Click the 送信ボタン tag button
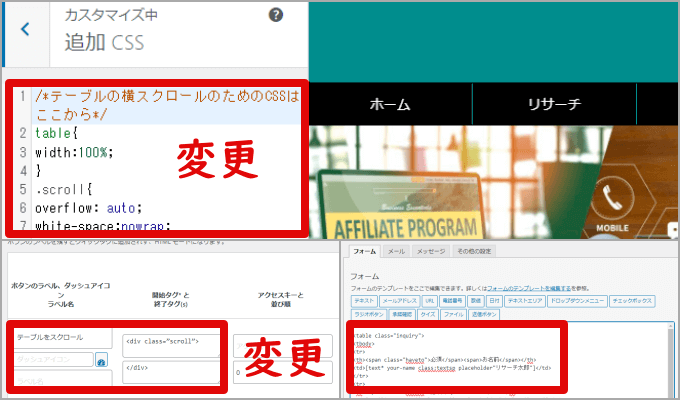680x400 pixels. click(484, 314)
